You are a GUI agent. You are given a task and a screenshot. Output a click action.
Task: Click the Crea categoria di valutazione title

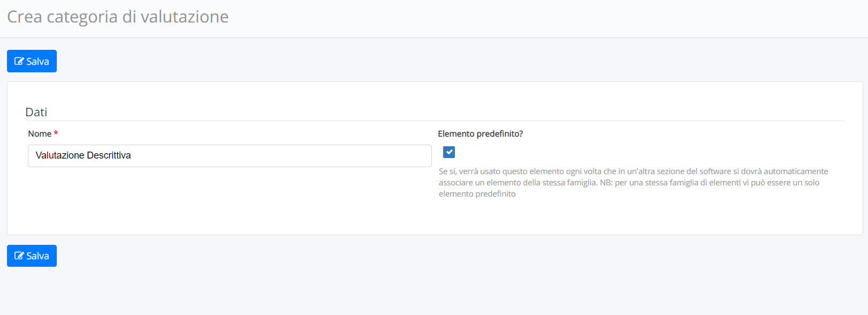(x=118, y=17)
